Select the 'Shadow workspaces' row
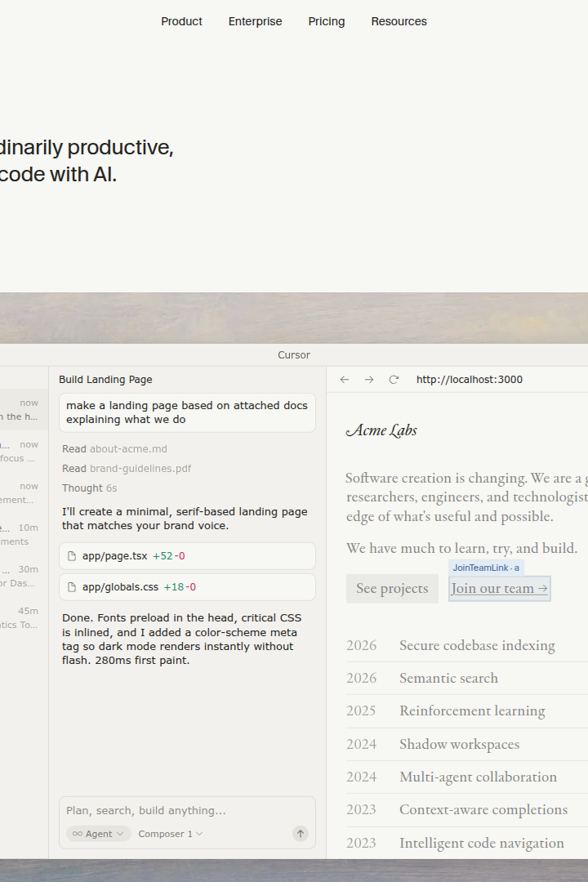 pos(467,744)
